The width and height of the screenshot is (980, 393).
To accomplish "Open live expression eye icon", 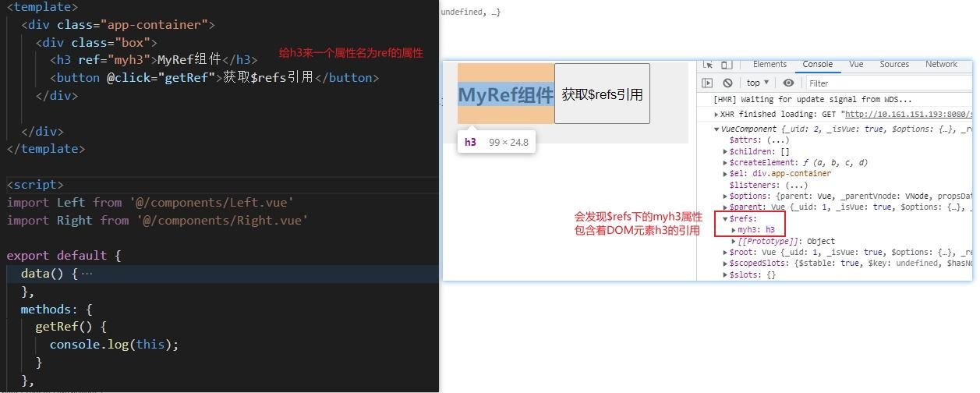I will [788, 83].
